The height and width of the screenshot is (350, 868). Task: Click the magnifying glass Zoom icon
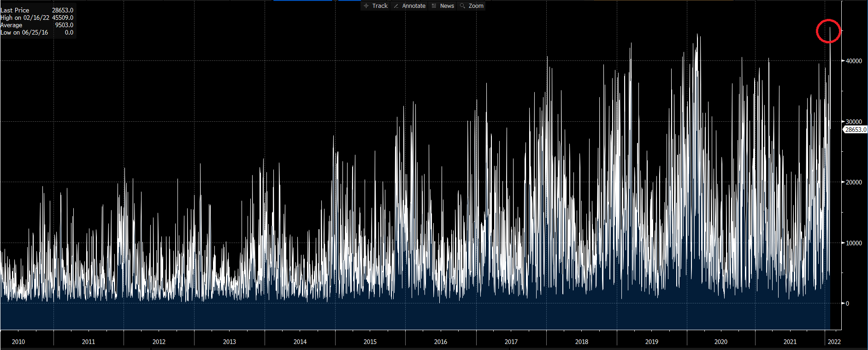coord(462,6)
